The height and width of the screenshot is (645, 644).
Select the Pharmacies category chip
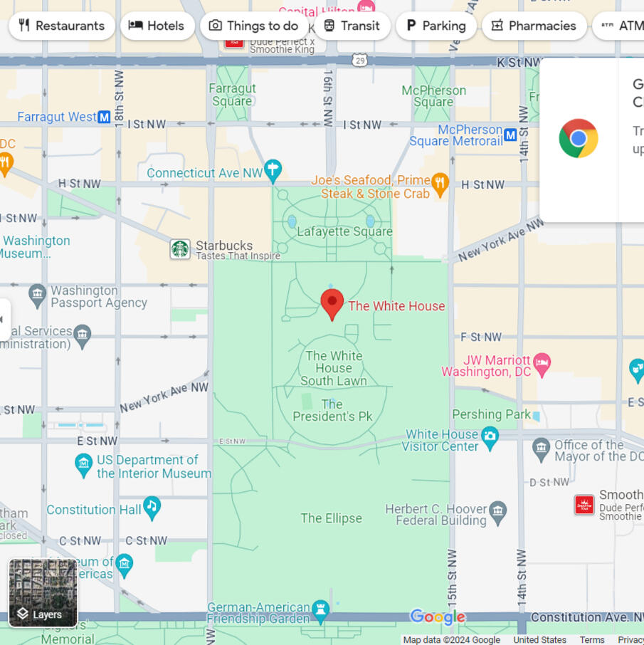pyautogui.click(x=534, y=26)
